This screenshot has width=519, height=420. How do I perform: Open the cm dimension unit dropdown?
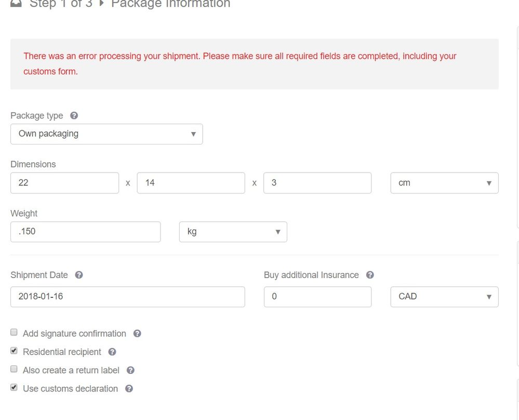(x=444, y=183)
